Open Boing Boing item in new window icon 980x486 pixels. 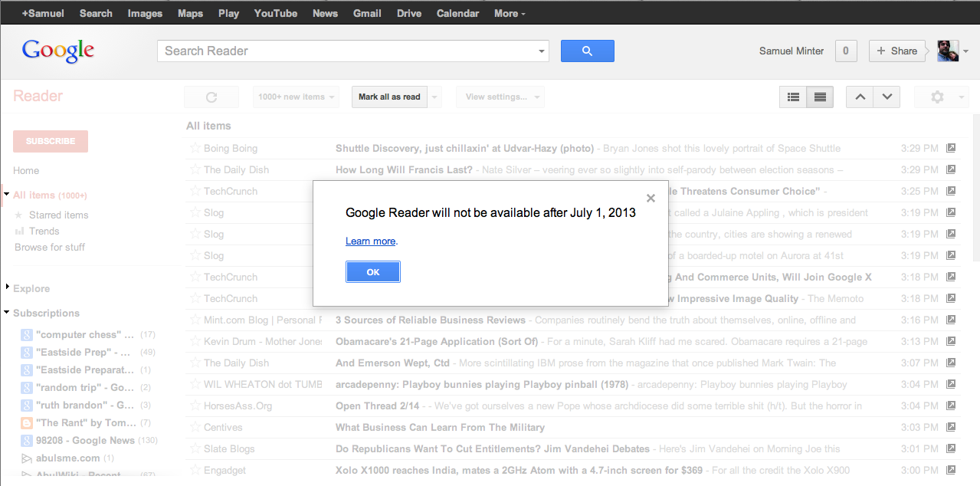(951, 148)
